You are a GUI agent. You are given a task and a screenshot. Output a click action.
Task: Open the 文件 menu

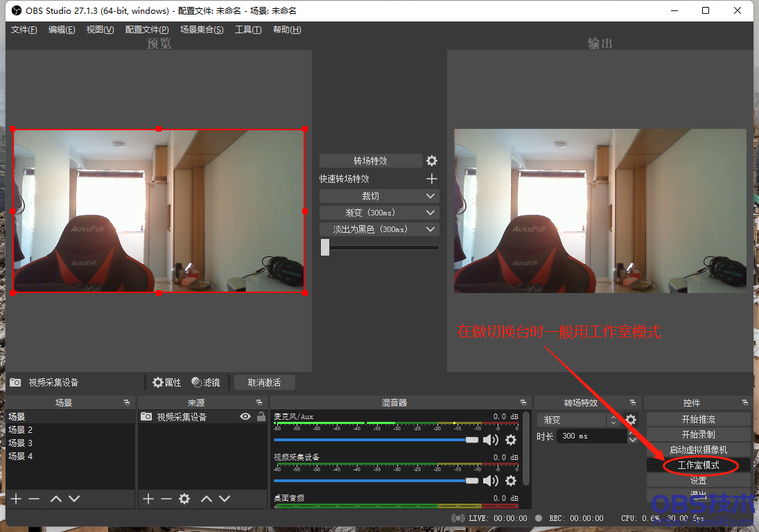click(24, 30)
